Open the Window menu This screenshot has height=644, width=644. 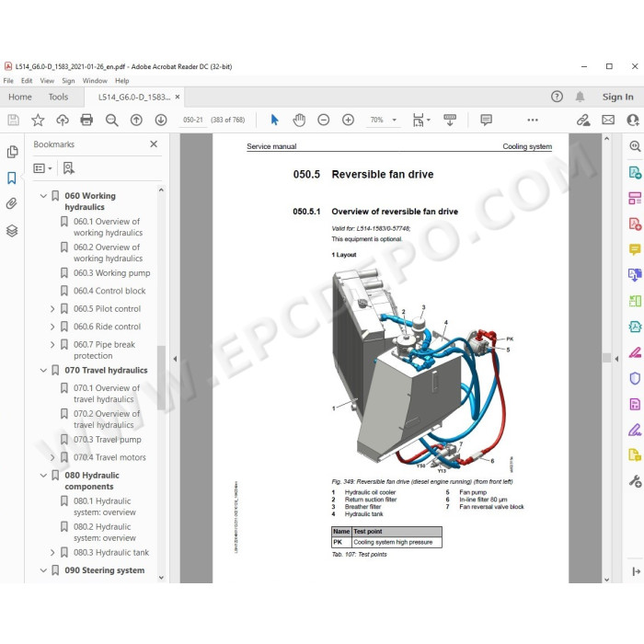(95, 81)
